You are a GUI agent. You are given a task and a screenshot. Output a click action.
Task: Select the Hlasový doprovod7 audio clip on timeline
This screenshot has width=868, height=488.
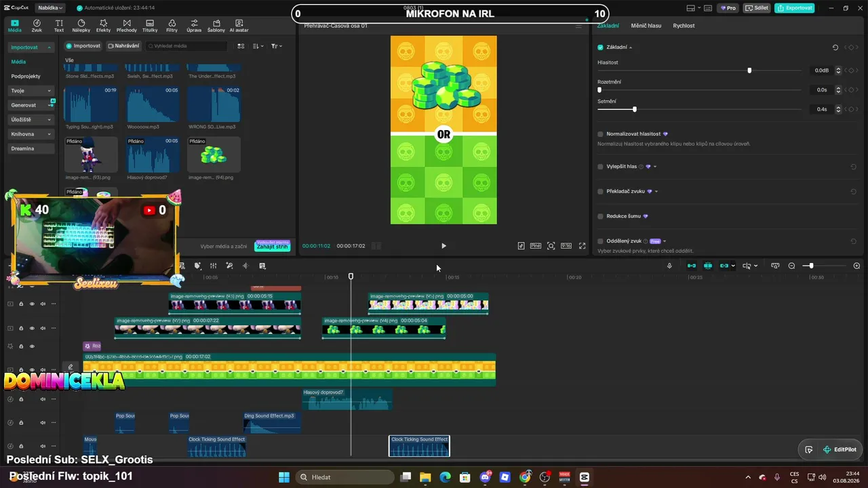click(x=347, y=399)
